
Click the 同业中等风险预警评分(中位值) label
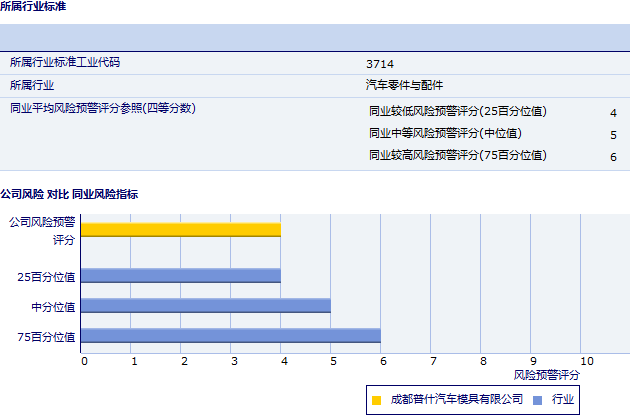(445, 133)
